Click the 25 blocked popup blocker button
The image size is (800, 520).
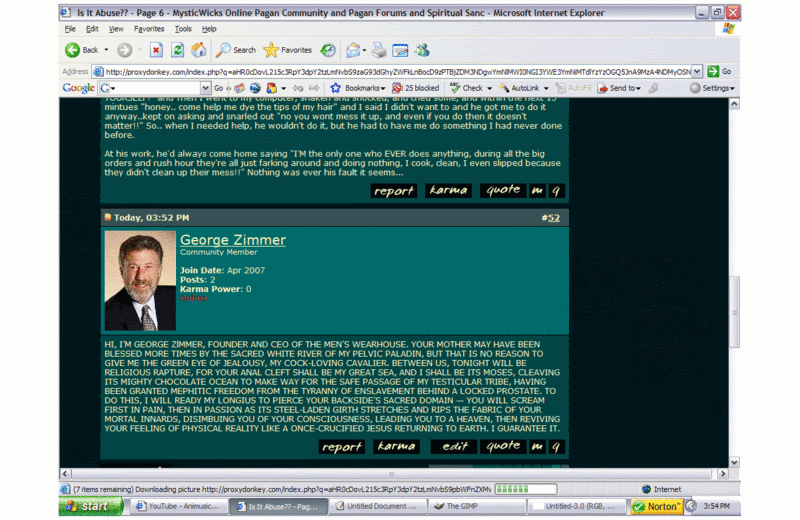(415, 88)
